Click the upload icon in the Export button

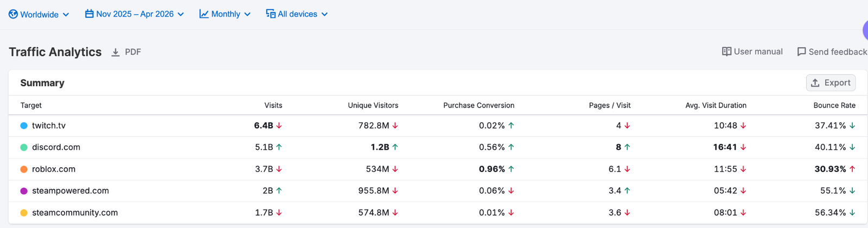(x=815, y=83)
